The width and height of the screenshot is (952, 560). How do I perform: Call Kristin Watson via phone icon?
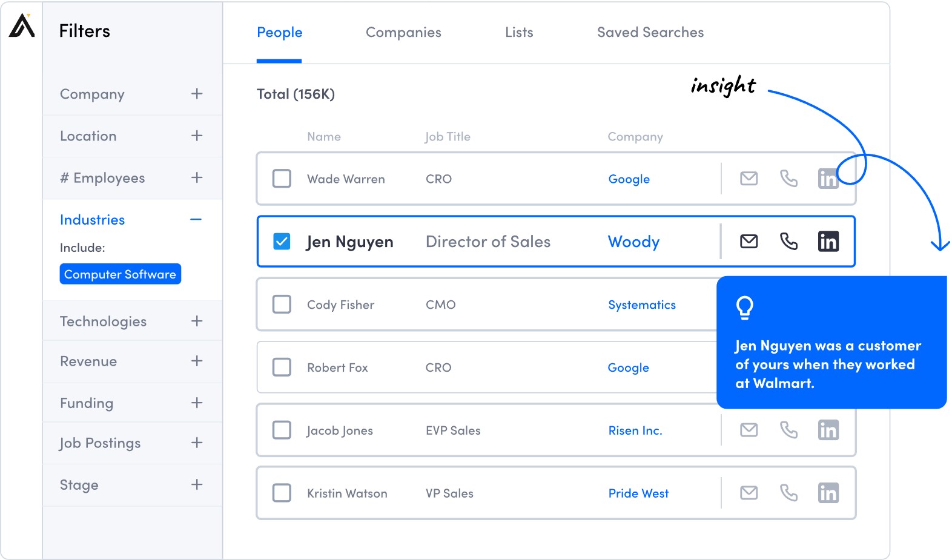pyautogui.click(x=788, y=493)
